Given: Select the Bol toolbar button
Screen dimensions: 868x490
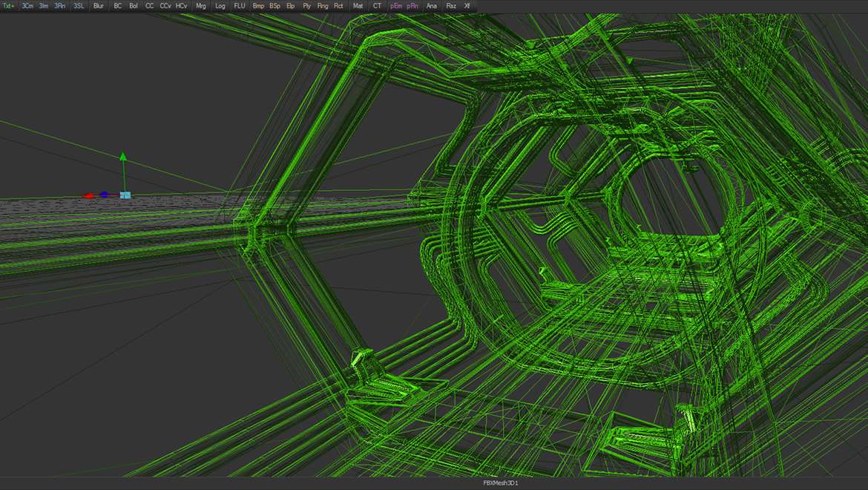Looking at the screenshot, I should (134, 6).
